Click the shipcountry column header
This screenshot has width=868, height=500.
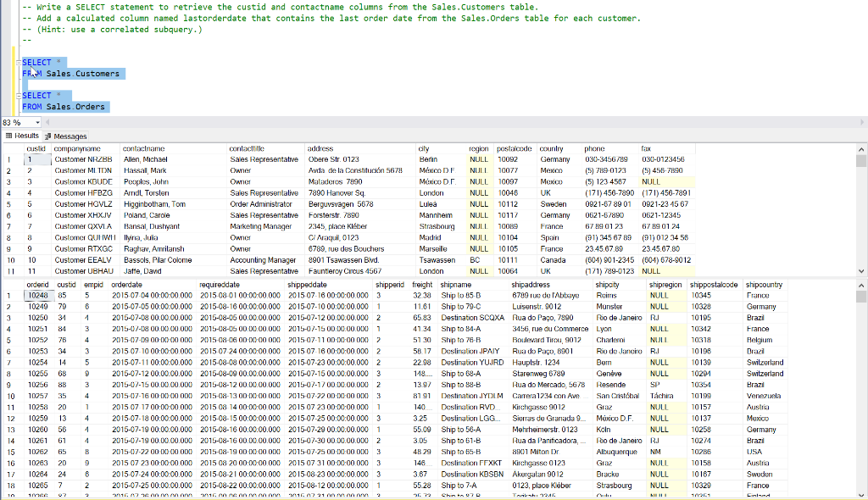[x=764, y=285]
